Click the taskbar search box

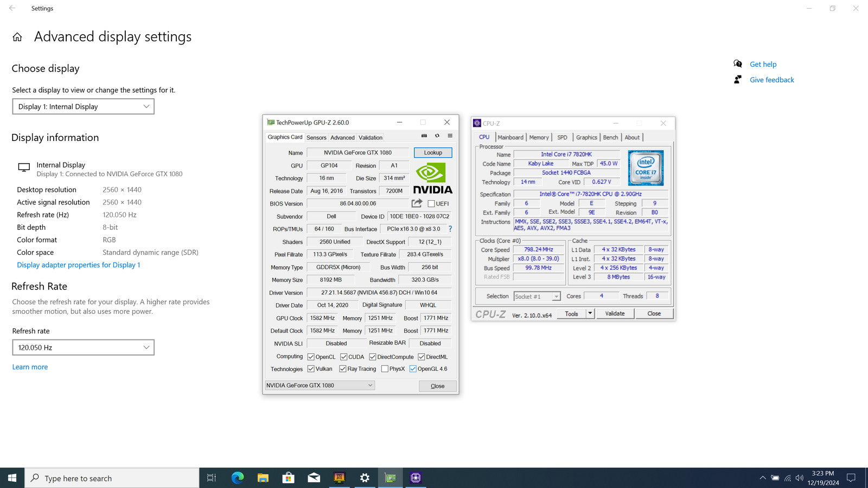point(112,478)
